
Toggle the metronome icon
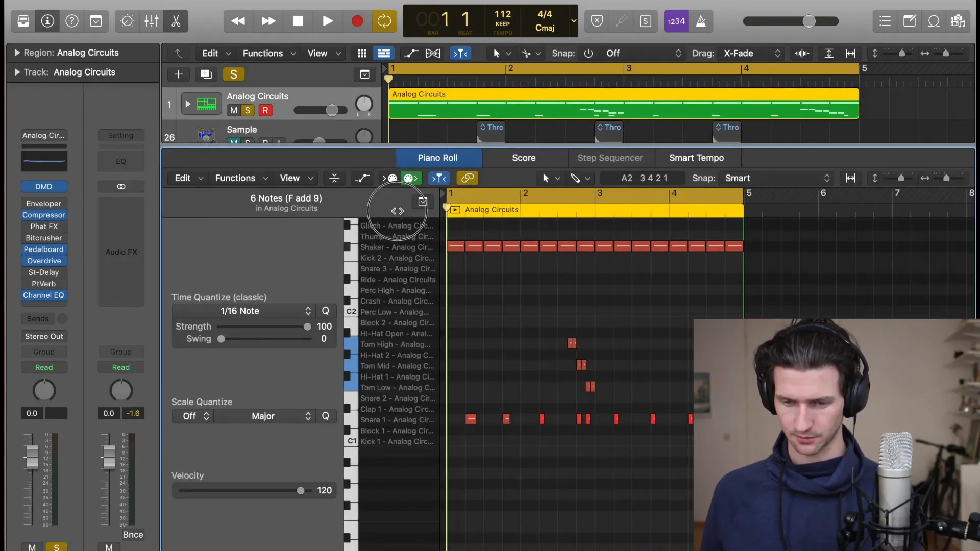[701, 21]
